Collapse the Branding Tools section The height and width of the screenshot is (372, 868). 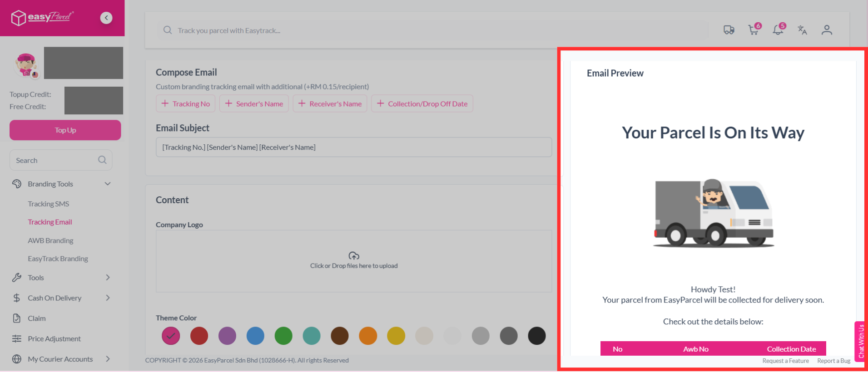click(x=108, y=184)
